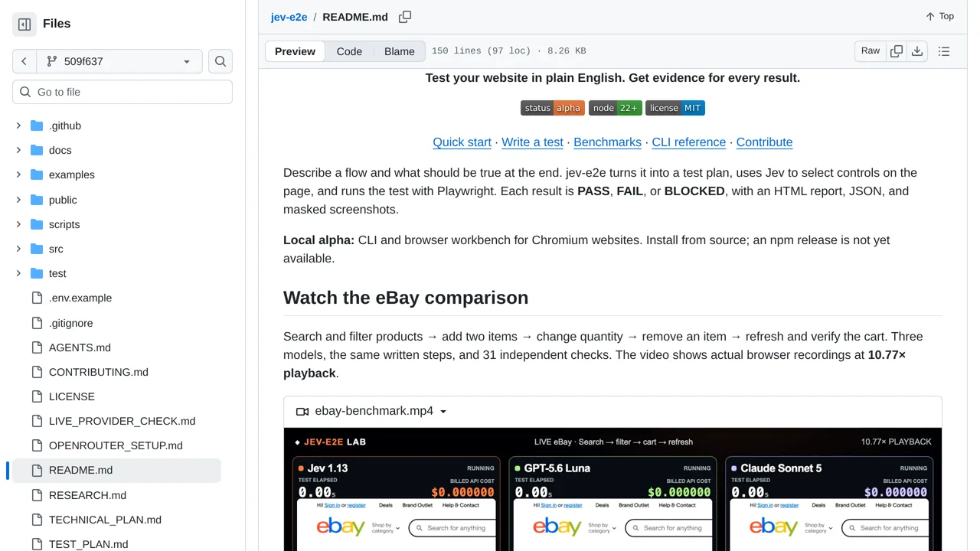The width and height of the screenshot is (980, 551).
Task: Click the .gitignore file icon
Action: 37,323
